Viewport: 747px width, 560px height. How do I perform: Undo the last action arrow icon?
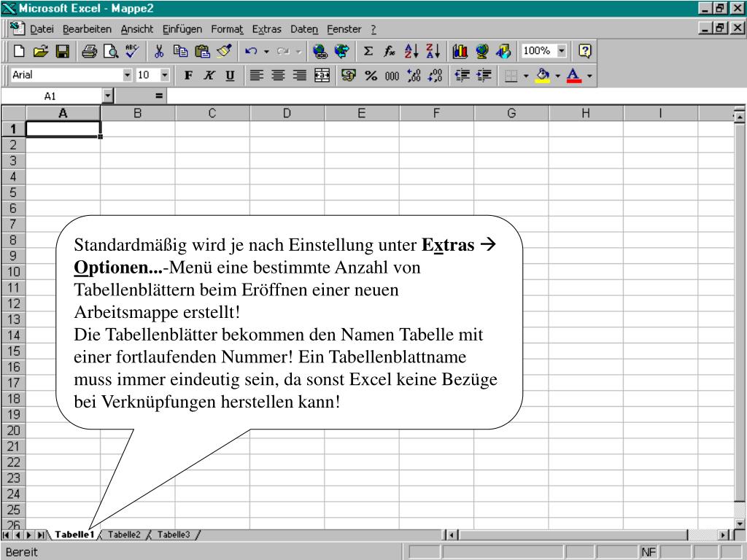251,51
